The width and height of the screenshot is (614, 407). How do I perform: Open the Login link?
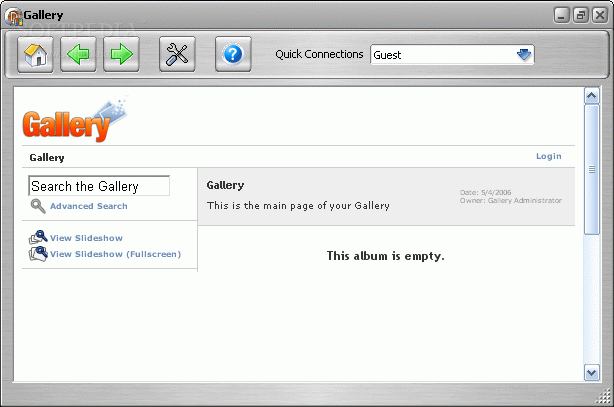pos(549,156)
